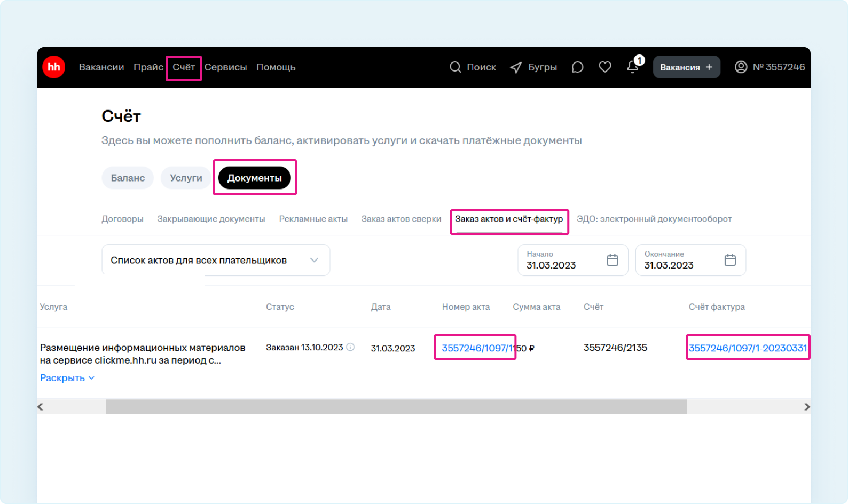The height and width of the screenshot is (504, 848).
Task: Click the user profile icon
Action: [x=741, y=67]
